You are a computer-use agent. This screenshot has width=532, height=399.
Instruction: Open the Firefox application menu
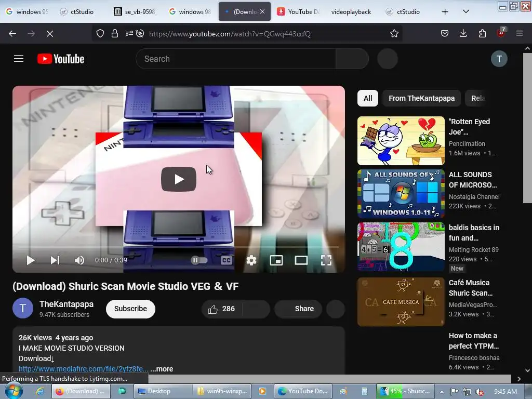[520, 33]
